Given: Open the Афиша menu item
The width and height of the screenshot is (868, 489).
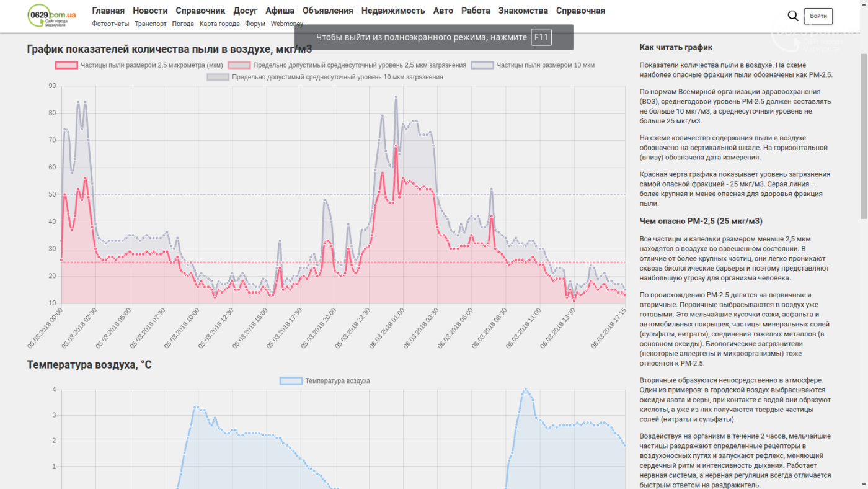Looking at the screenshot, I should click(280, 11).
